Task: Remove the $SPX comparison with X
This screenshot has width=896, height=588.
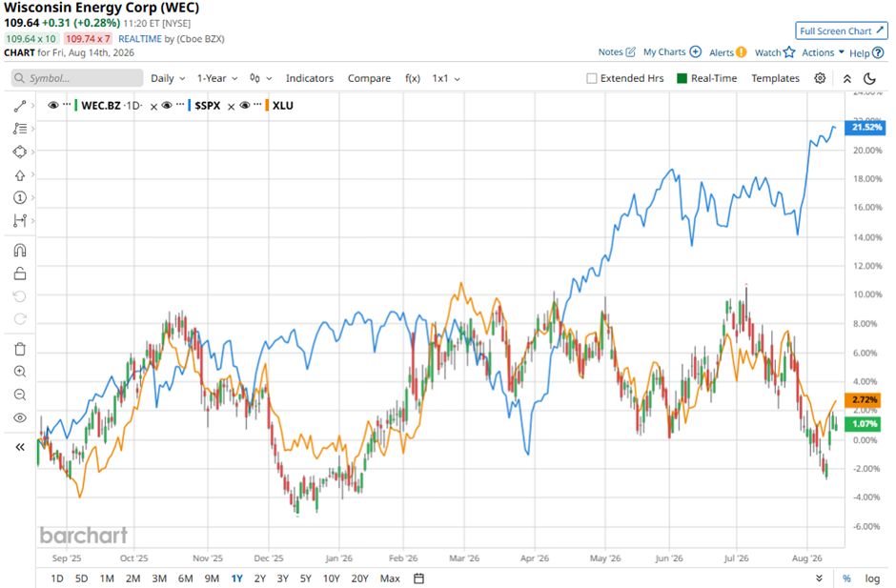Action: [231, 107]
